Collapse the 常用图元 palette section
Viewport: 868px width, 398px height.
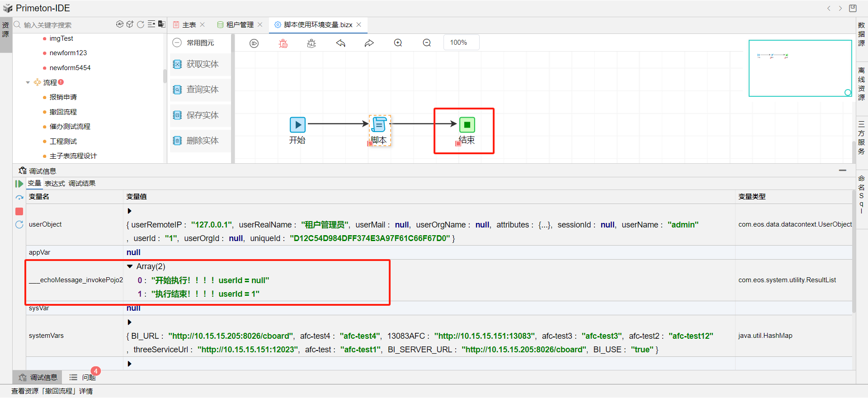[x=177, y=43]
